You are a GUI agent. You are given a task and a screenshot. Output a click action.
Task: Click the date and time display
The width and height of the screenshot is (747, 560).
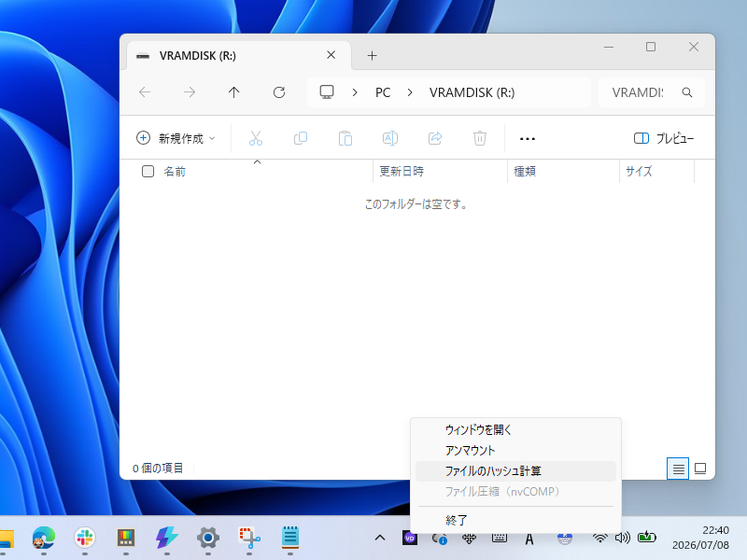point(701,538)
